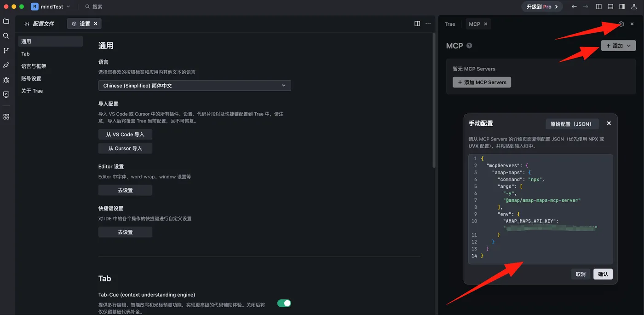The image size is (644, 315).
Task: Click the 添加 MCP Servers button
Action: coord(482,82)
